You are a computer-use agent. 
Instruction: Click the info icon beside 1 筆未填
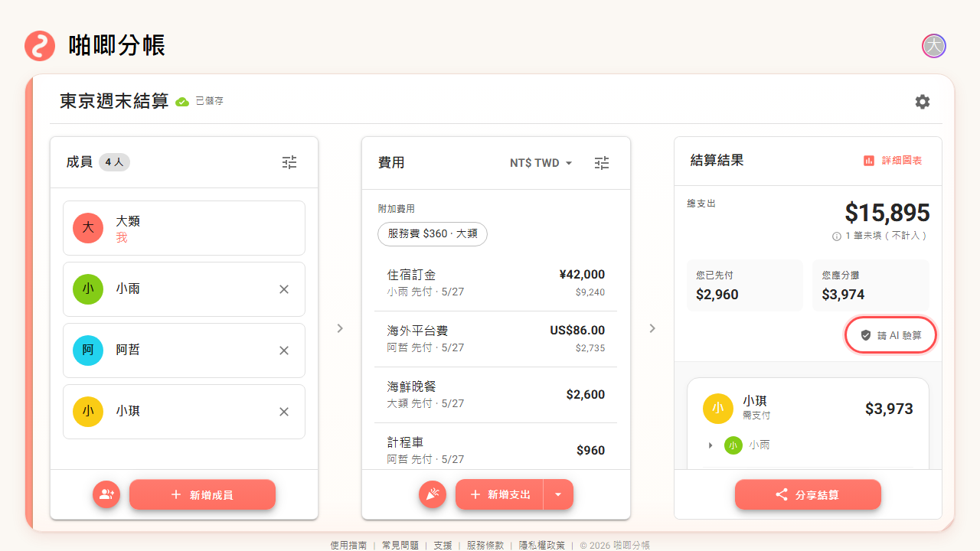click(x=837, y=236)
